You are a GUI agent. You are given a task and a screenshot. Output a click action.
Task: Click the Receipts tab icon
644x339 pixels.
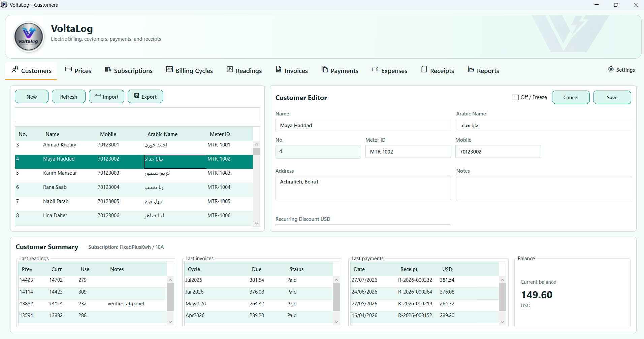click(x=424, y=69)
